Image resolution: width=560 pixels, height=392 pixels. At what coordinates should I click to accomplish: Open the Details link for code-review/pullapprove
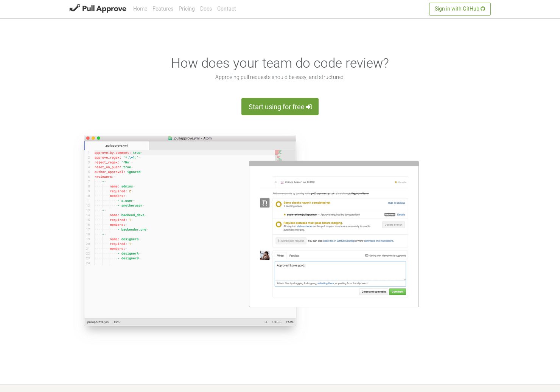point(401,215)
